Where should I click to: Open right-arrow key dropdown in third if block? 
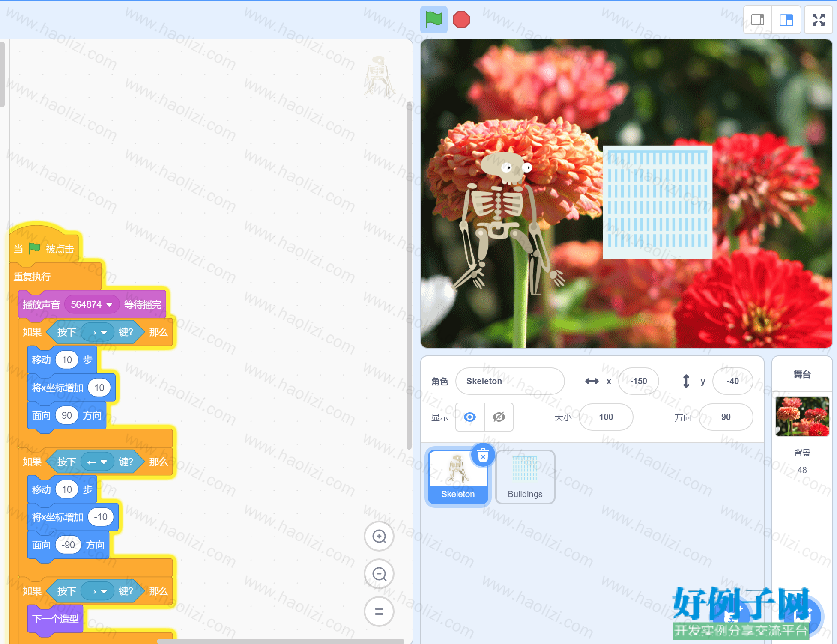pyautogui.click(x=97, y=591)
